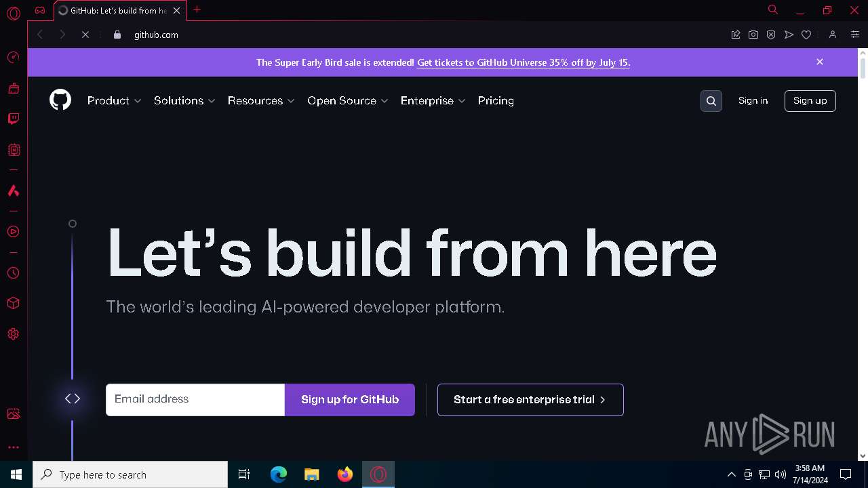
Task: Launch Firefox from taskbar
Action: tap(345, 474)
